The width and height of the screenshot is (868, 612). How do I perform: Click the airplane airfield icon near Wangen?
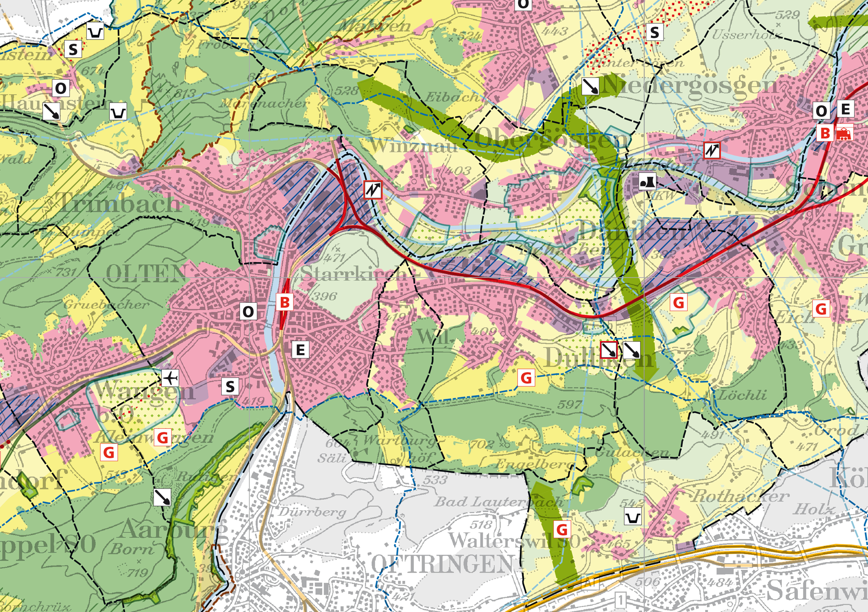click(x=170, y=378)
